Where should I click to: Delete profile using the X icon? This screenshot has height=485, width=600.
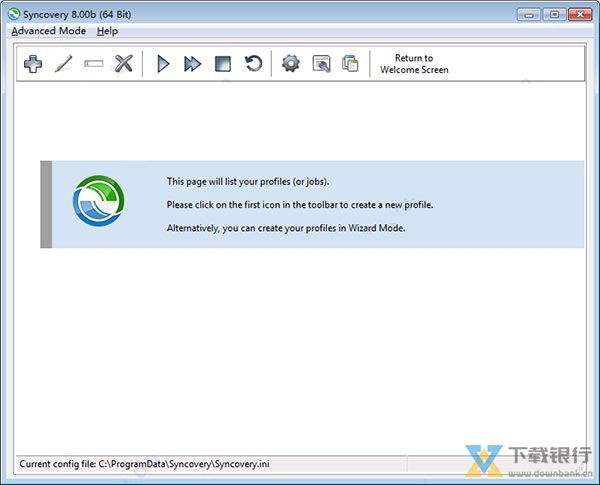point(124,64)
